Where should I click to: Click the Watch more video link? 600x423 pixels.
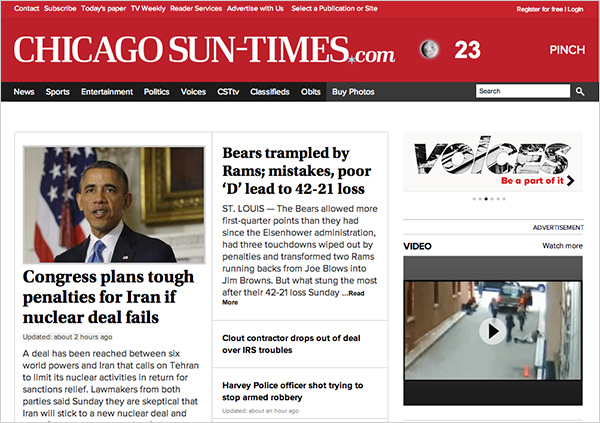coord(562,246)
